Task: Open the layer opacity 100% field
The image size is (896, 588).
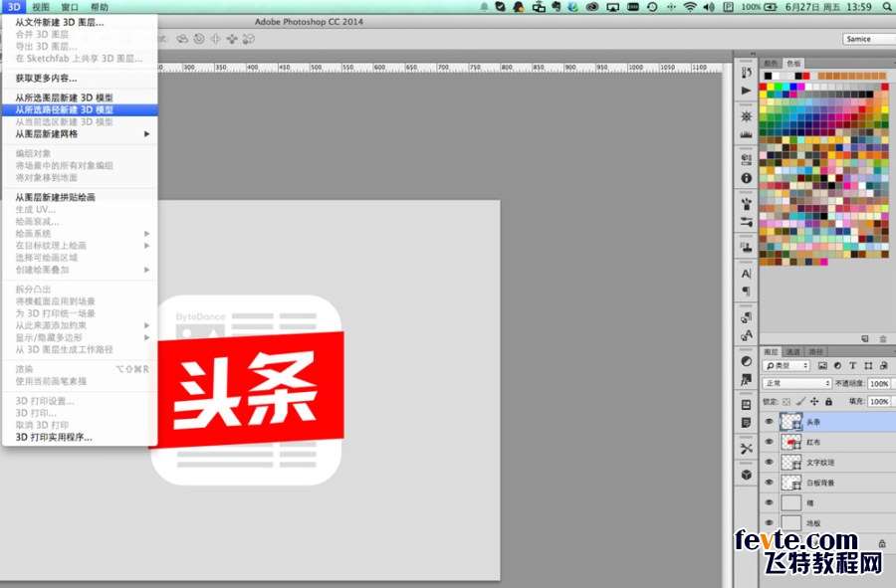Action: (879, 384)
